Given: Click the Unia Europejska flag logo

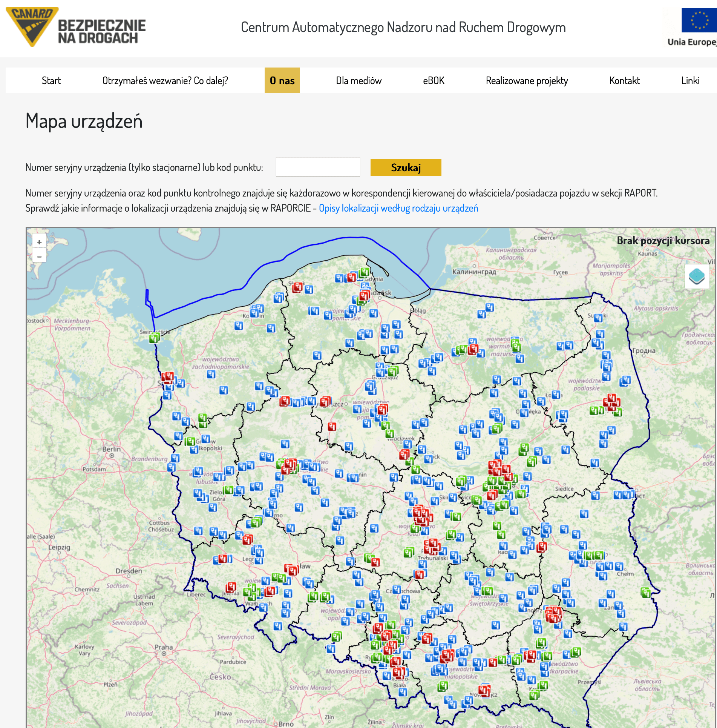Looking at the screenshot, I should 699,27.
